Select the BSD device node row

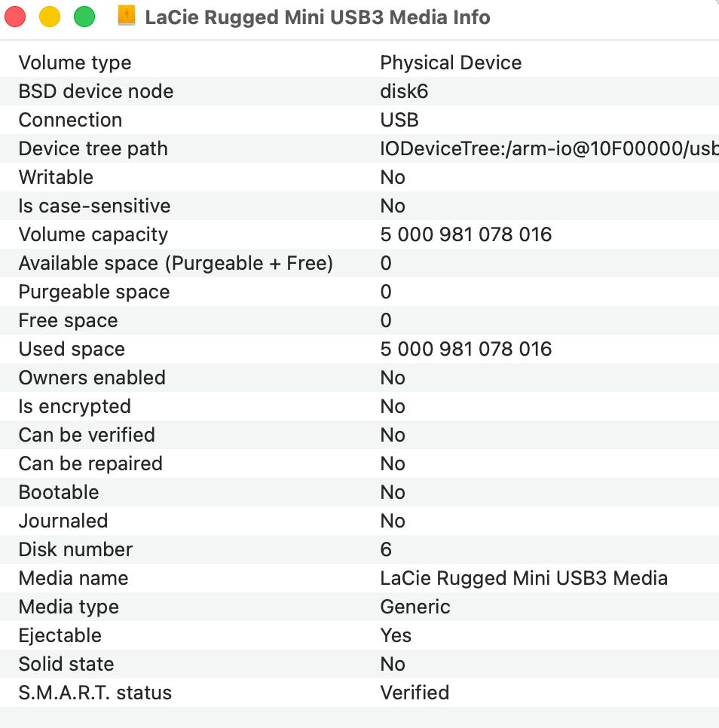point(96,91)
